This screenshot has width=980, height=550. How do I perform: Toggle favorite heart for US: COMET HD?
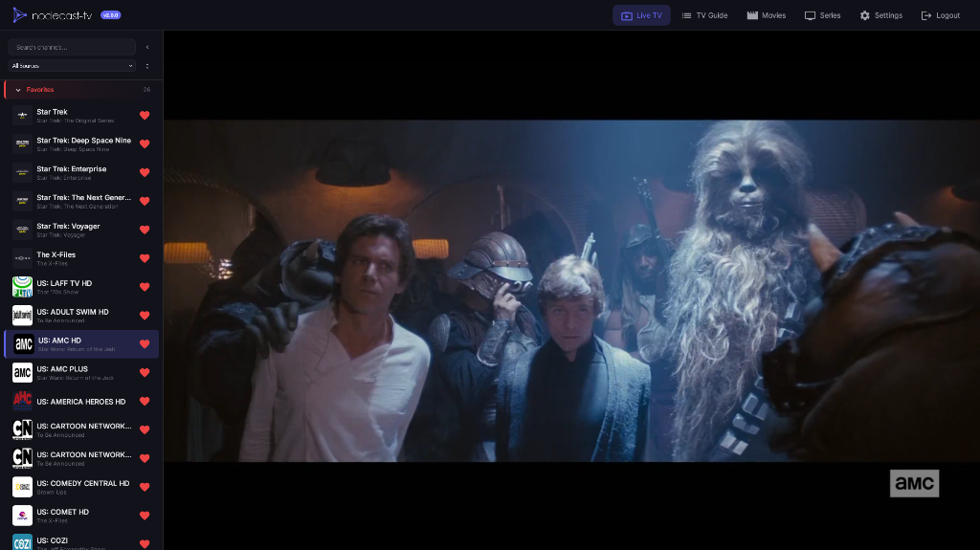point(145,516)
